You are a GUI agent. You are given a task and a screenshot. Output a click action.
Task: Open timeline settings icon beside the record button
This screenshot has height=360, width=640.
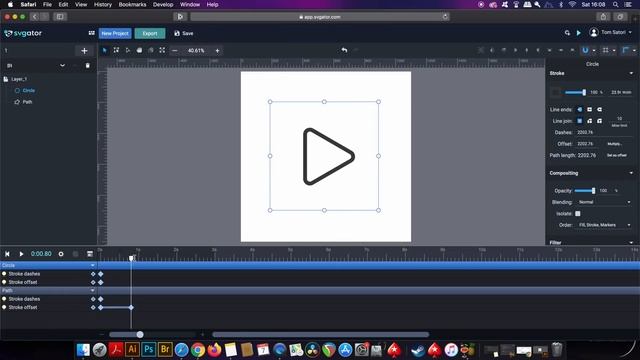(90, 254)
